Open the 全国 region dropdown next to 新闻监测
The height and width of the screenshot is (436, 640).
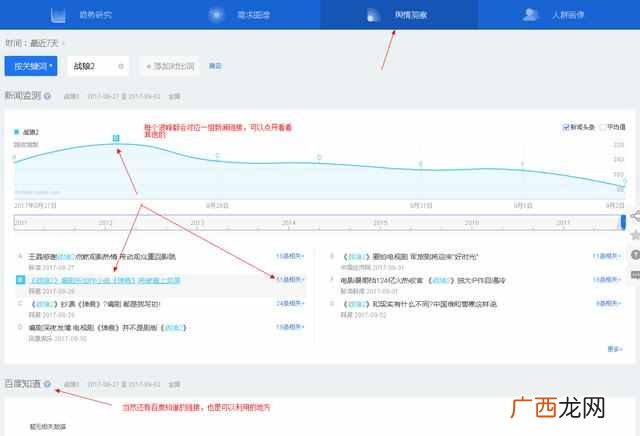[174, 96]
